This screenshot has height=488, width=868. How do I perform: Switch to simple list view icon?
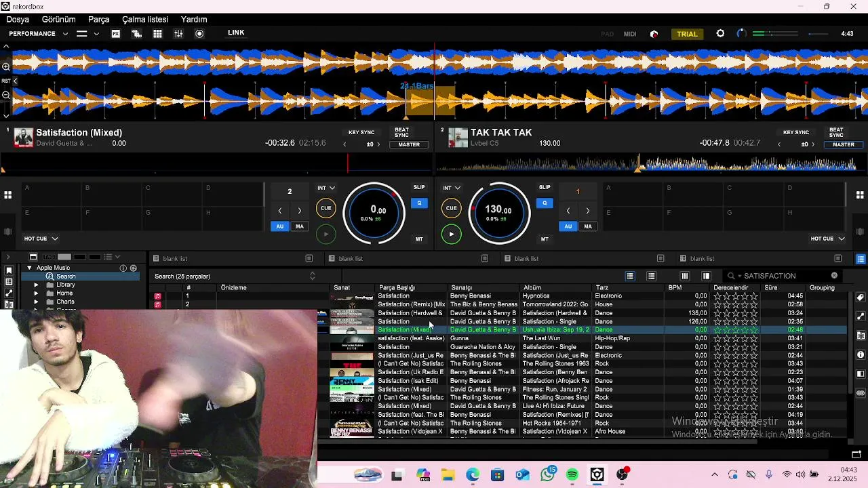pyautogui.click(x=651, y=276)
